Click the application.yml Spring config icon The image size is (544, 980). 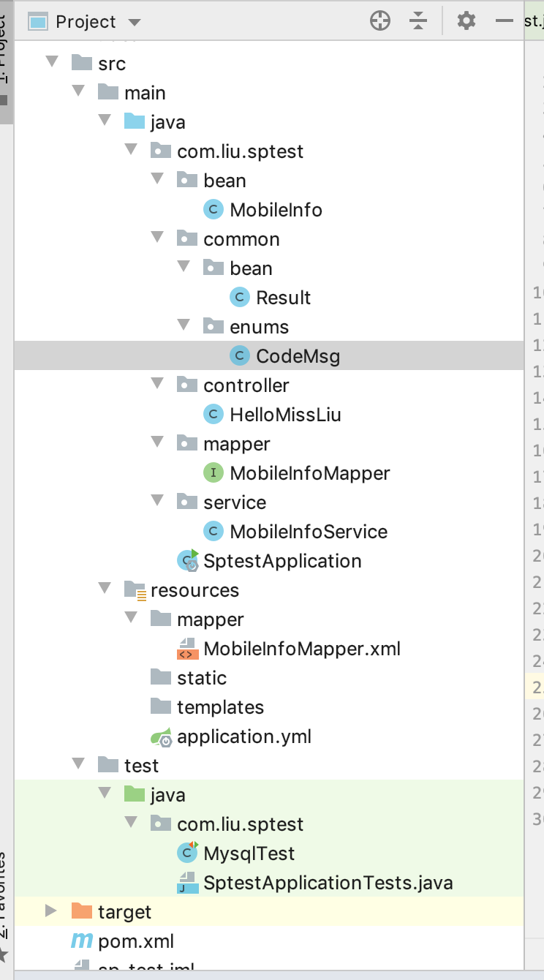point(161,736)
